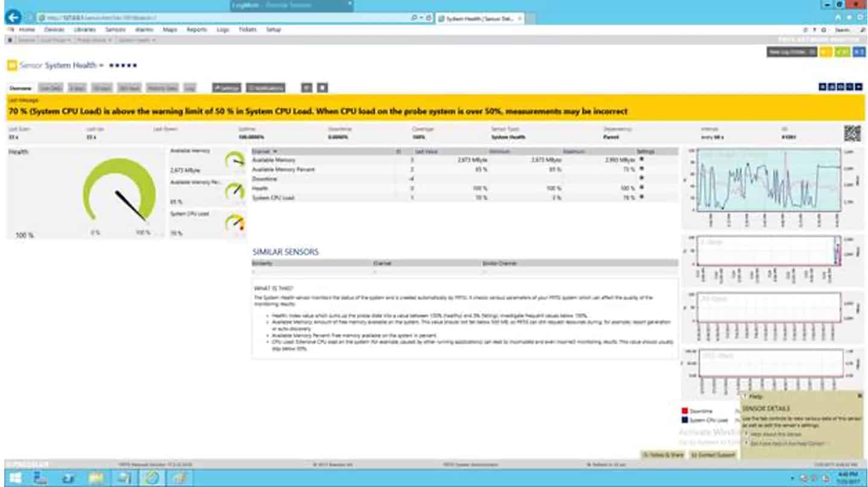Open the Setup menu
The width and height of the screenshot is (868, 487).
[x=273, y=30]
